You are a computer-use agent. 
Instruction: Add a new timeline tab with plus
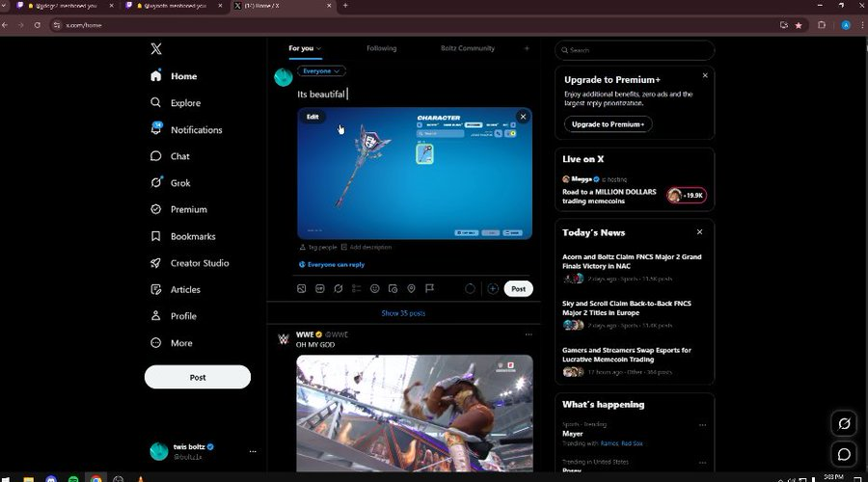coord(527,48)
